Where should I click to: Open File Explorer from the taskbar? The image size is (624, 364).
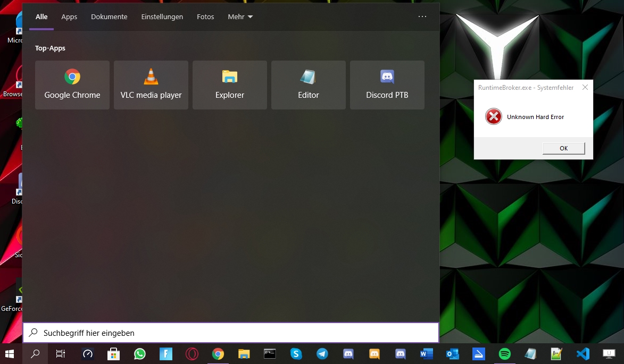(244, 354)
